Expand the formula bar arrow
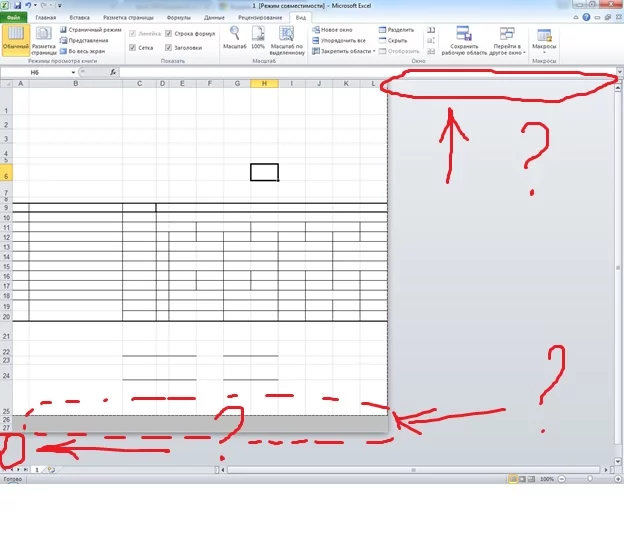The height and width of the screenshot is (547, 624). click(620, 72)
